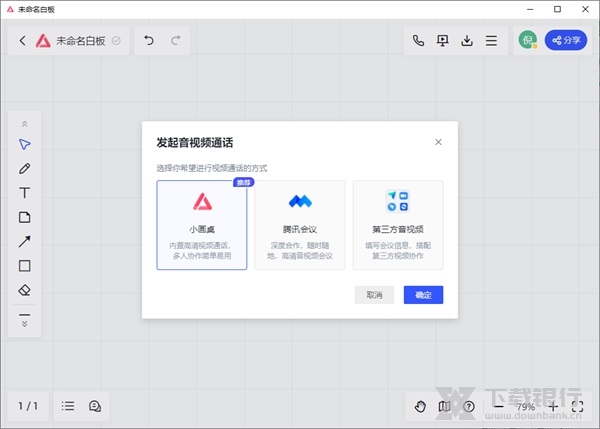Choose the selection pointer tool
600x429 pixels.
24,144
